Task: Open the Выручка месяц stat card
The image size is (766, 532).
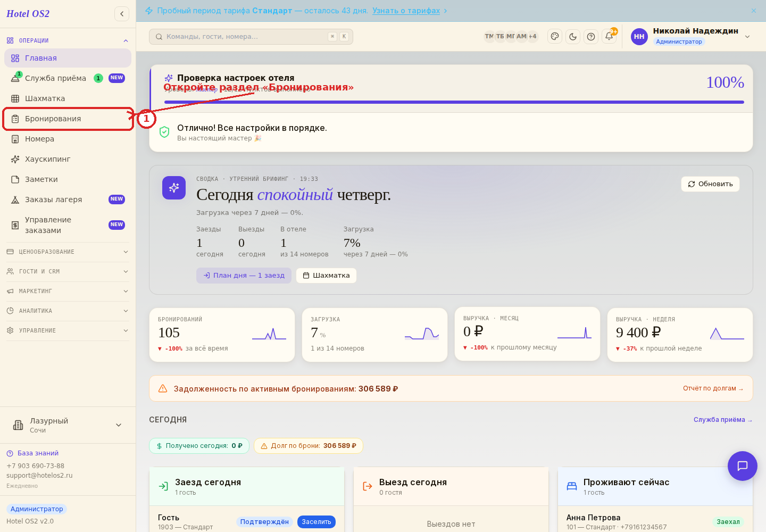Action: [527, 334]
